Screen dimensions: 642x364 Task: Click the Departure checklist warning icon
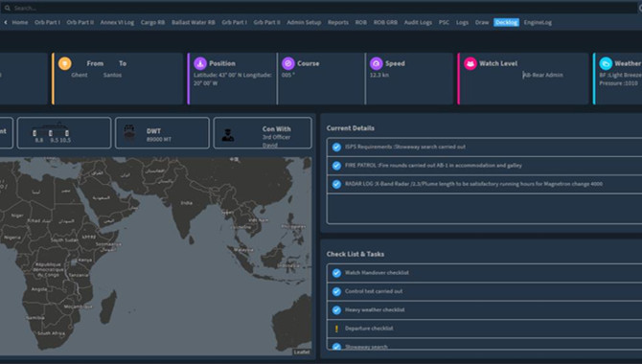[336, 329]
